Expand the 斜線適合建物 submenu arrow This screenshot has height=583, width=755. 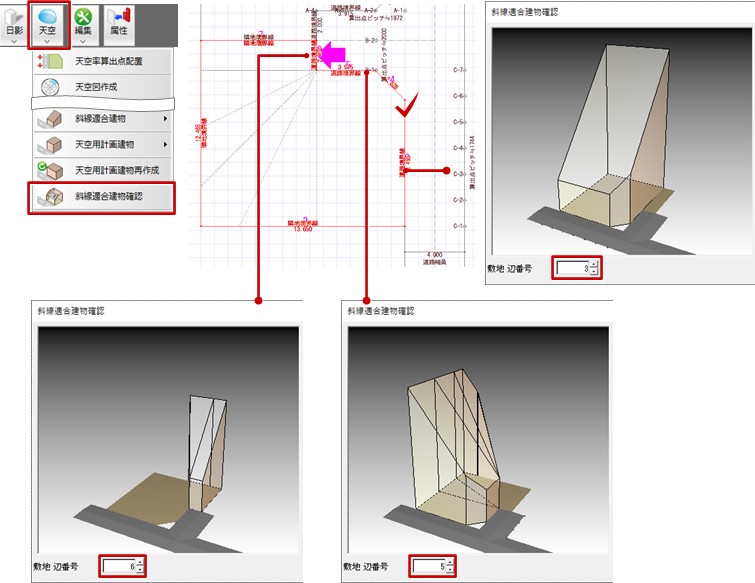pos(164,120)
